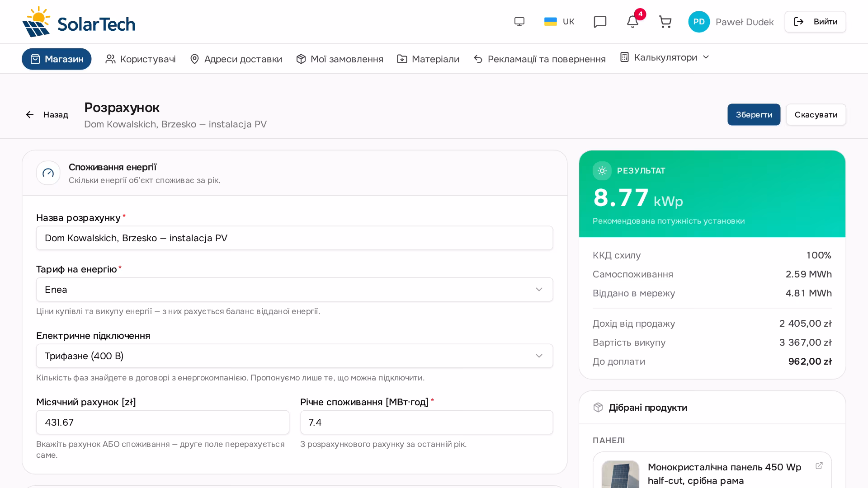Viewport: 868px width, 488px height.
Task: Click the return arrow icon in Рекламації
Action: pos(478,59)
